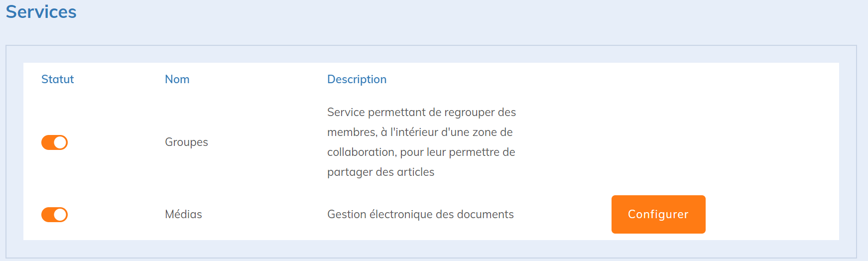Select the Statut column header
Image resolution: width=868 pixels, height=261 pixels.
(57, 79)
